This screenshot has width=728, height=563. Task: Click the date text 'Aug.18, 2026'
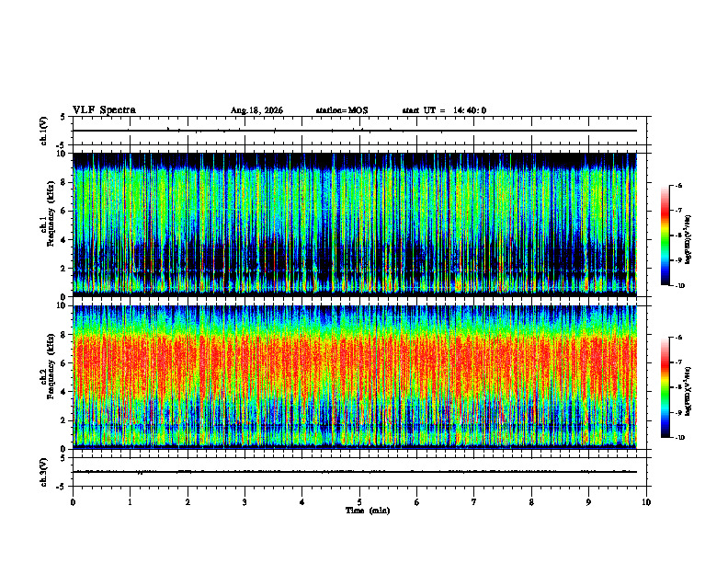[256, 110]
